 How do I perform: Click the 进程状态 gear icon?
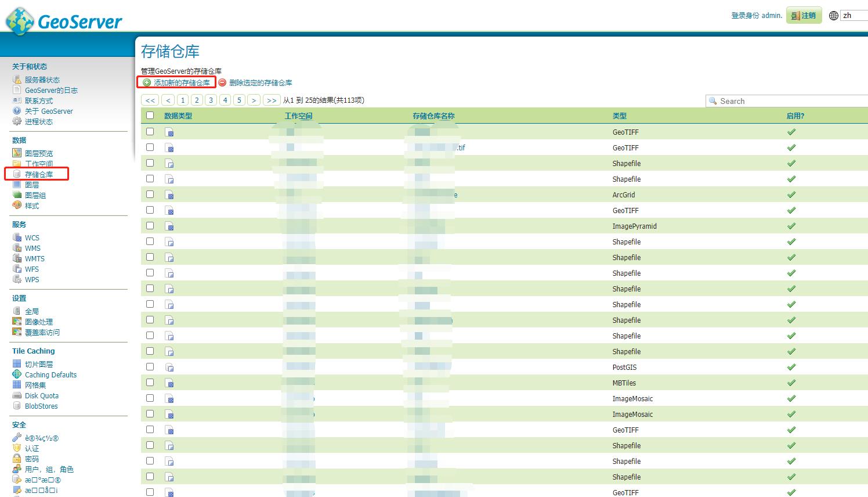[17, 121]
